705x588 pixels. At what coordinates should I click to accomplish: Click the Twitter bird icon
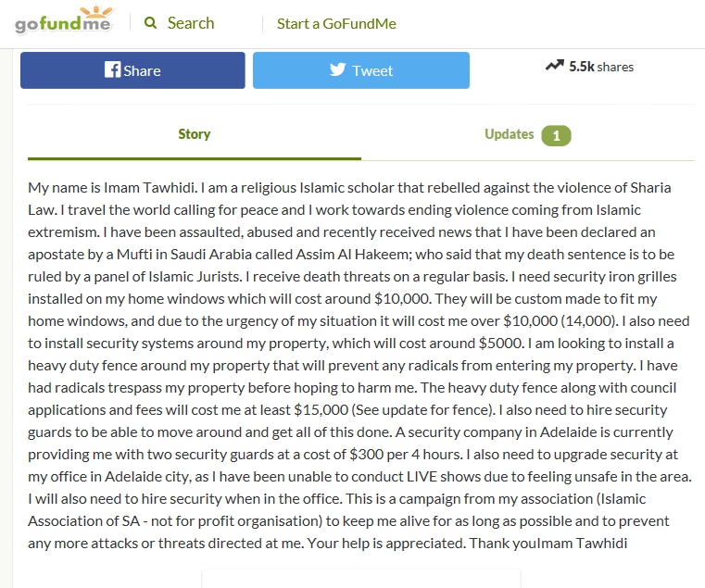tap(337, 69)
